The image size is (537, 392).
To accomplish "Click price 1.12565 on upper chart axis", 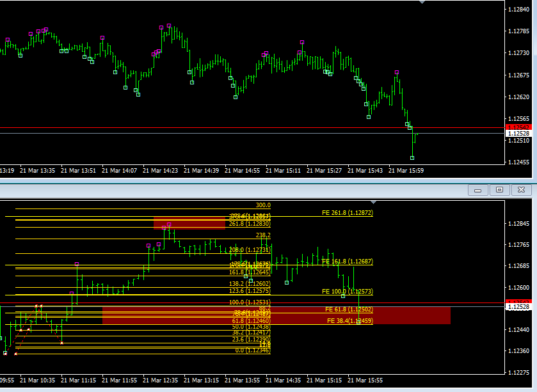I will (x=518, y=119).
